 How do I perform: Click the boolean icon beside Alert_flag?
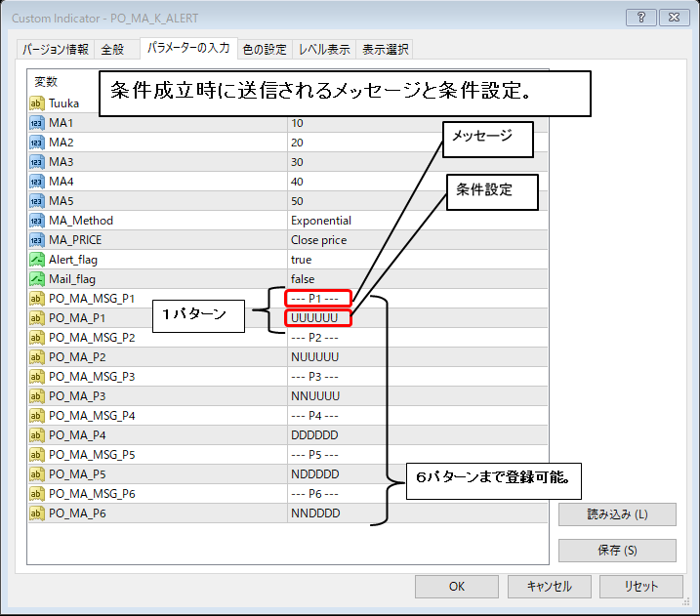[37, 260]
